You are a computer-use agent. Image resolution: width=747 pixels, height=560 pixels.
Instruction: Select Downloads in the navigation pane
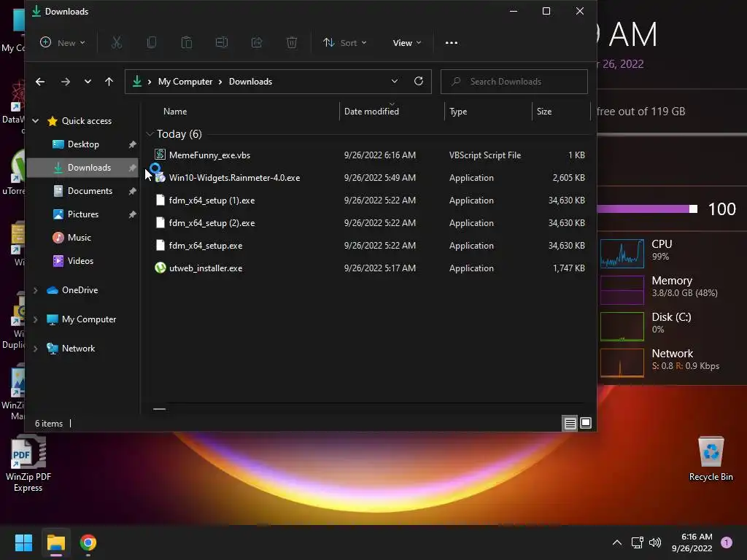click(x=83, y=168)
